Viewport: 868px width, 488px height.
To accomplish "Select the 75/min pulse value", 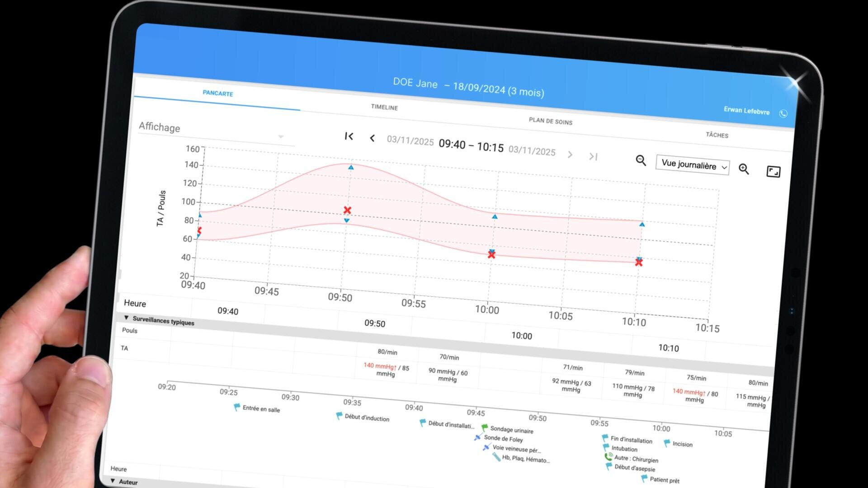I will [696, 378].
